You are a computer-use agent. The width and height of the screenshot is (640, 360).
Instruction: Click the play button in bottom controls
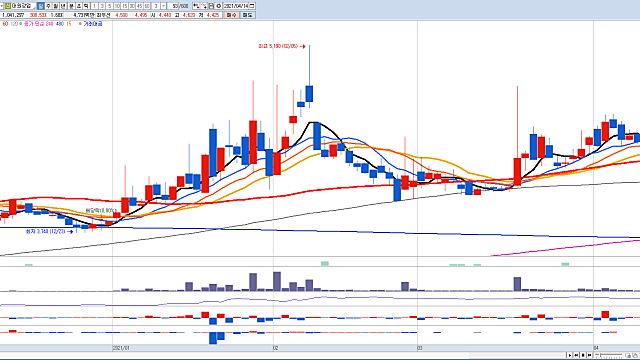tap(570, 355)
